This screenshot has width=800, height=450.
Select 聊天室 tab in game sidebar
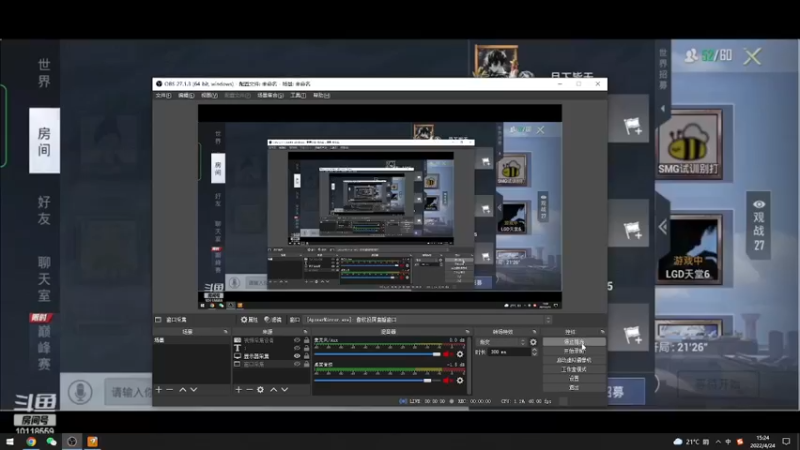pyautogui.click(x=44, y=279)
